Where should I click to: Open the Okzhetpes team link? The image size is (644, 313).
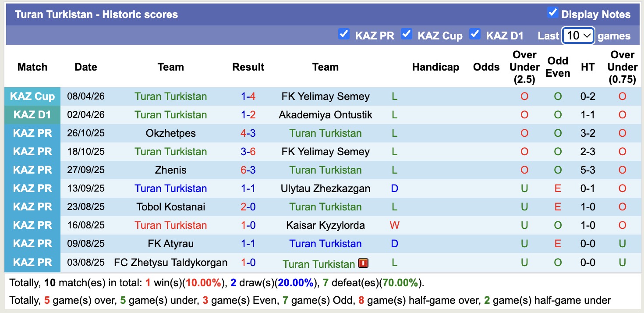point(171,133)
